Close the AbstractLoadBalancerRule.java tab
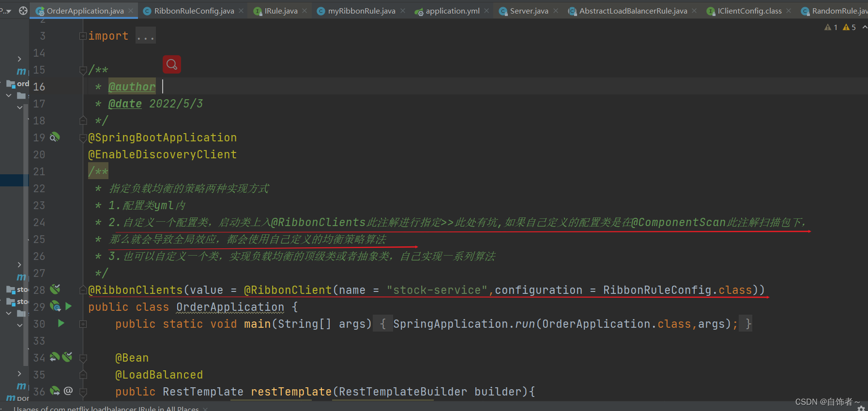This screenshot has height=411, width=868. [694, 11]
